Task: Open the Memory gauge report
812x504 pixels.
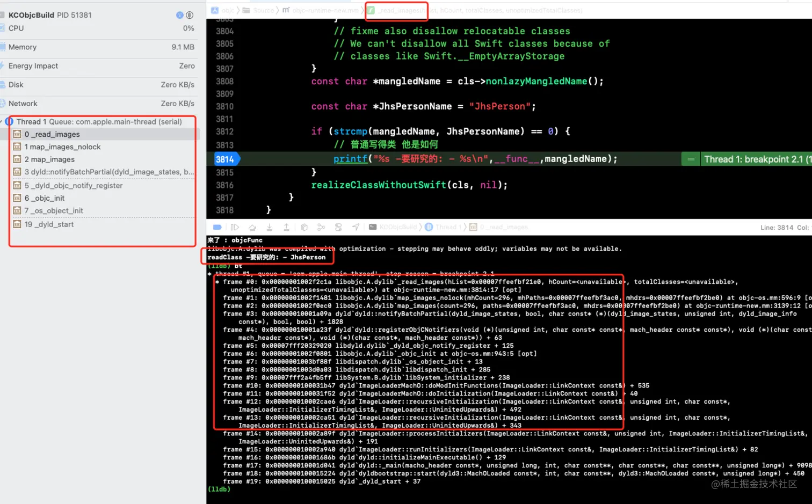Action: coord(99,47)
